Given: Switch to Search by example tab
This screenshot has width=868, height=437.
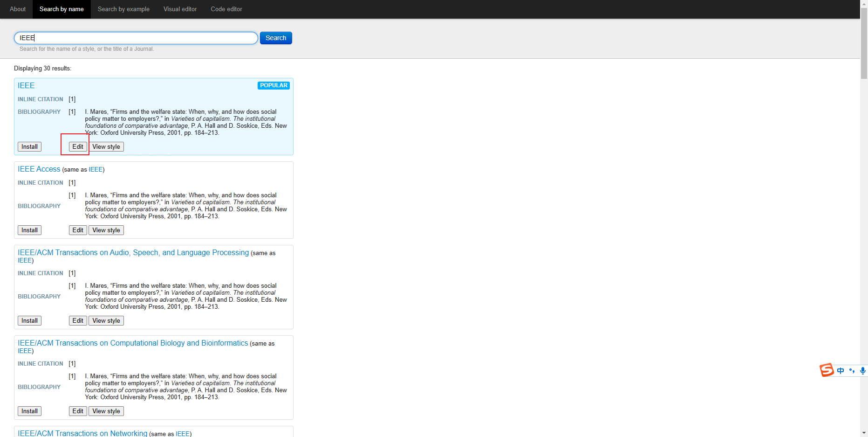Looking at the screenshot, I should point(123,9).
